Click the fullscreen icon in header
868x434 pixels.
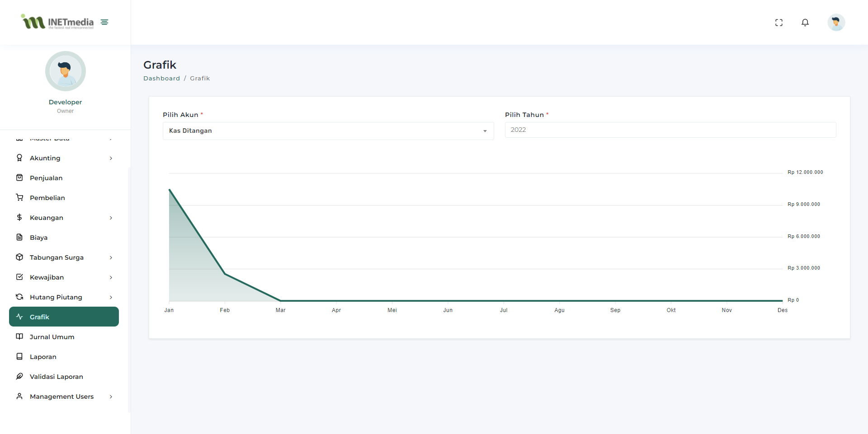click(778, 23)
